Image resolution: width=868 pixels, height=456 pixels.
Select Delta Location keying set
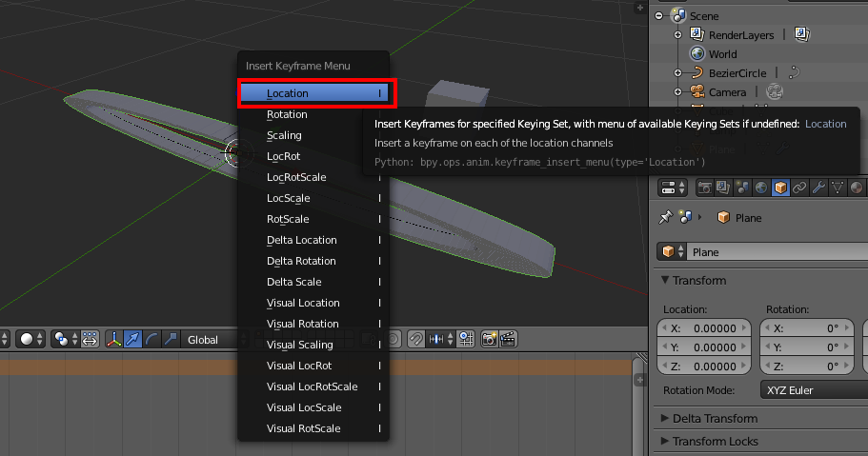tap(313, 240)
